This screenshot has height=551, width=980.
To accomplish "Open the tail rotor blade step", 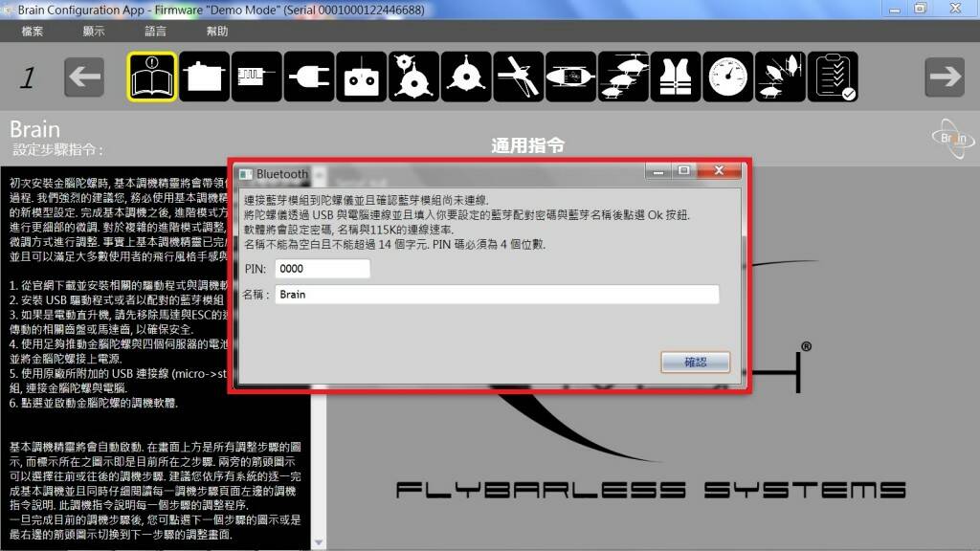I will (519, 77).
